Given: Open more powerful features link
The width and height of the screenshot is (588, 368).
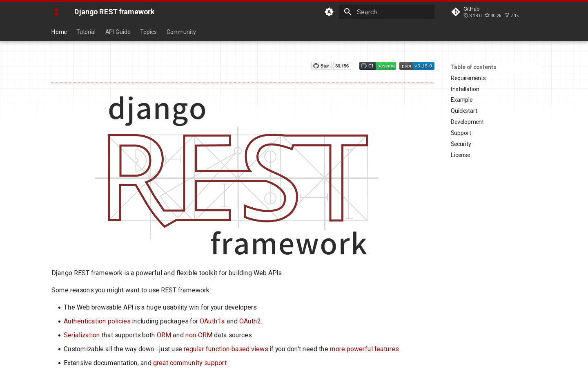Looking at the screenshot, I should pyautogui.click(x=364, y=349).
